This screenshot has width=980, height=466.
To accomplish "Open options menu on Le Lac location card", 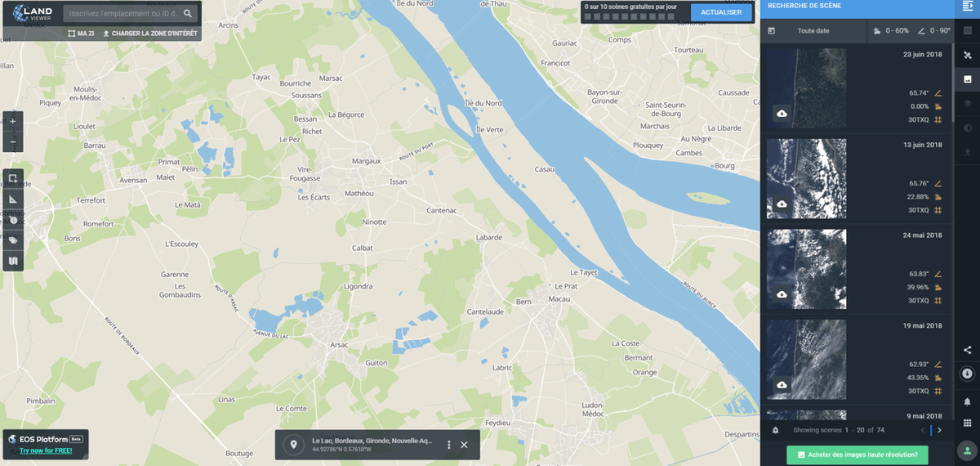I will click(x=448, y=445).
